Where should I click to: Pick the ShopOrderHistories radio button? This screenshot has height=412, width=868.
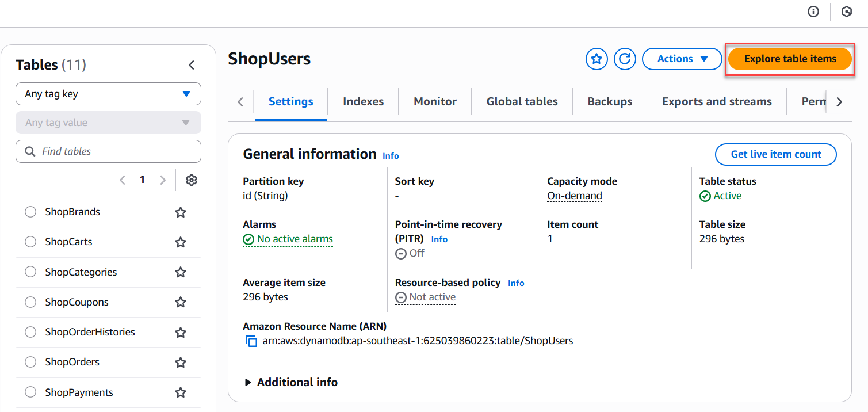pos(30,332)
